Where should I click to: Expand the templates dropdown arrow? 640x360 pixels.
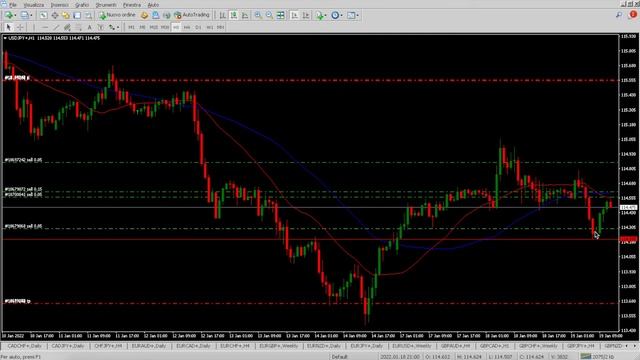(x=358, y=16)
